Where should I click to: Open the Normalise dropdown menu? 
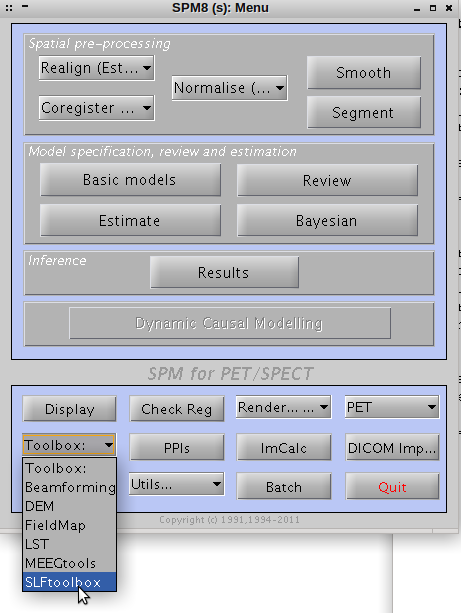click(x=230, y=88)
